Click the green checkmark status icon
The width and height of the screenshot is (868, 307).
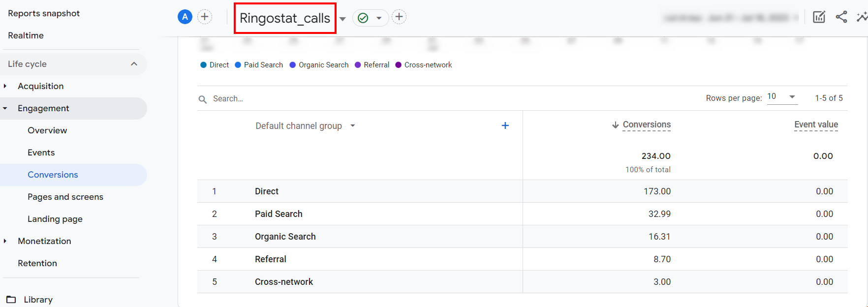point(363,18)
